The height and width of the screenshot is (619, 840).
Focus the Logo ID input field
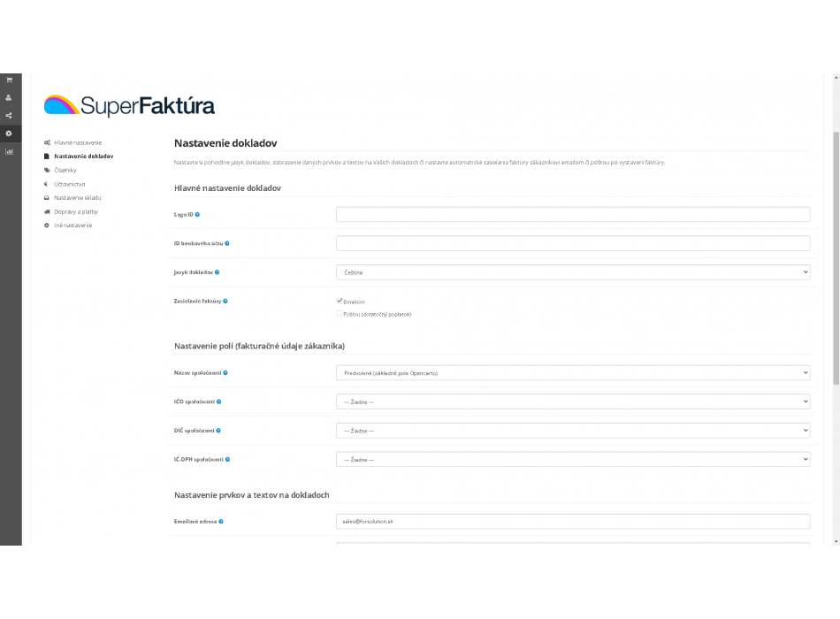coord(573,214)
